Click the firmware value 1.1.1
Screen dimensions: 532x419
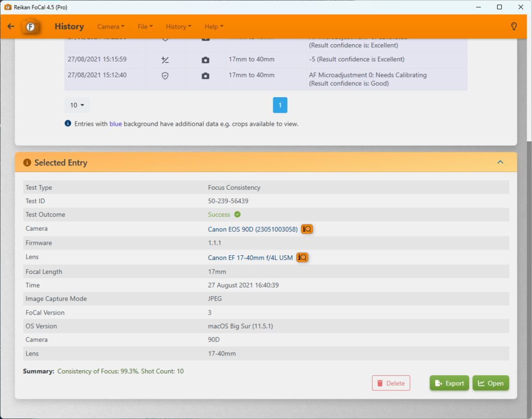[x=215, y=243]
